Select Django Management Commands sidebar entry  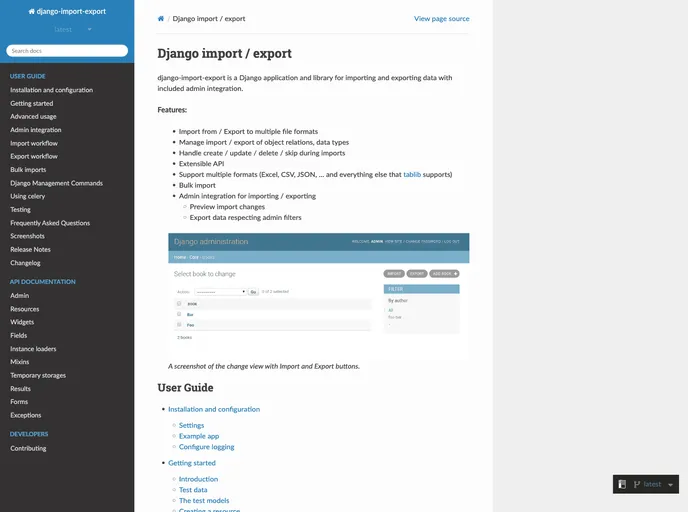pos(56,183)
